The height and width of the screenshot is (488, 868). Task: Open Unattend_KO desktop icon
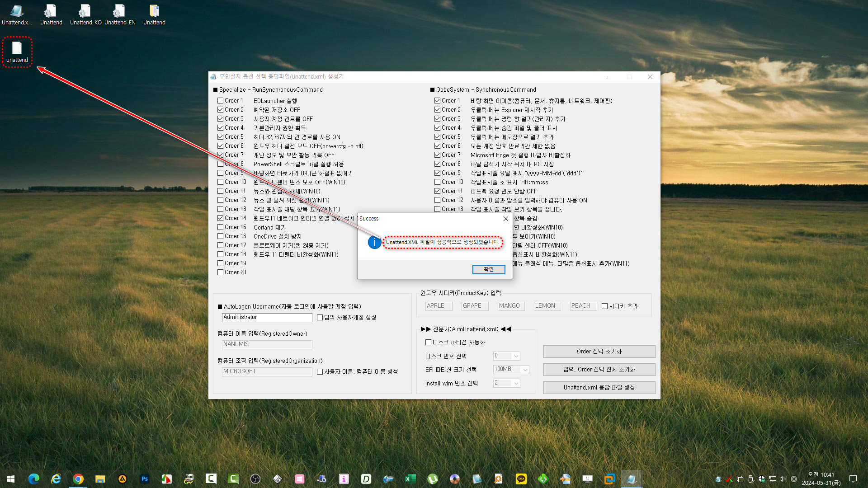pyautogui.click(x=85, y=14)
